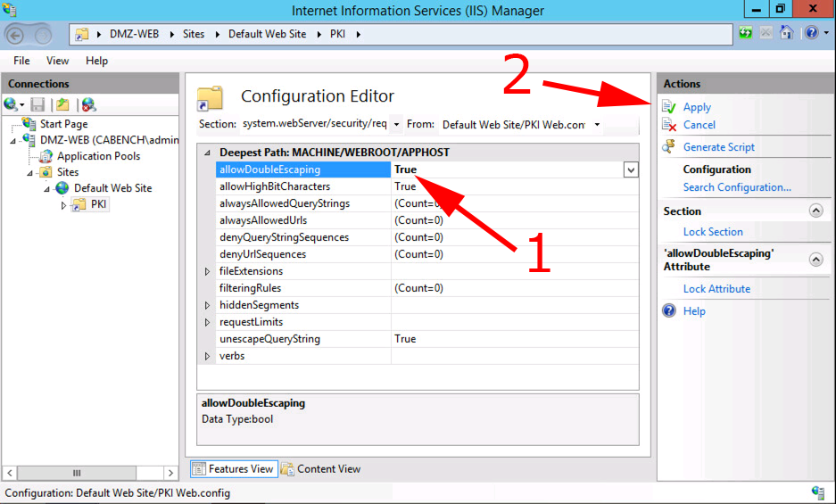The width and height of the screenshot is (836, 504).
Task: Collapse the Deepest Path section group
Action: point(207,153)
